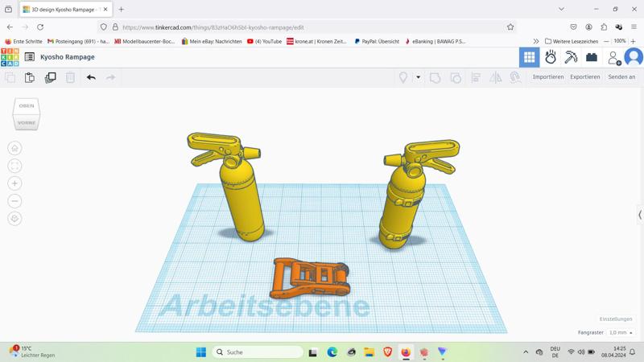Click the Exportieren button
The height and width of the screenshot is (362, 644).
[x=584, y=77]
